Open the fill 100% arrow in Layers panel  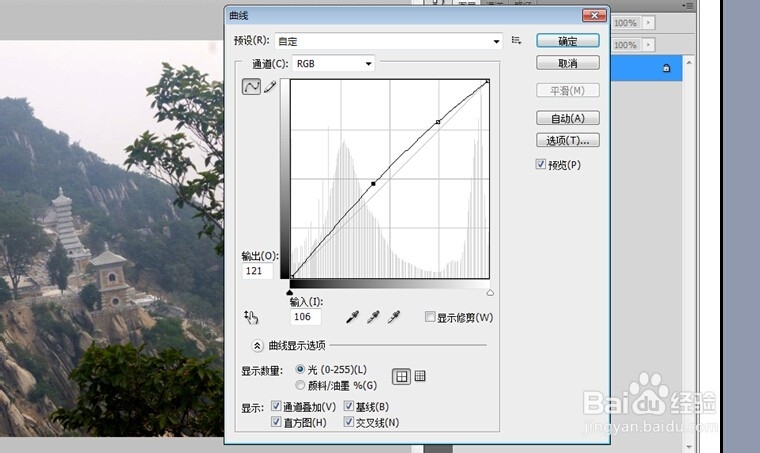[x=649, y=45]
